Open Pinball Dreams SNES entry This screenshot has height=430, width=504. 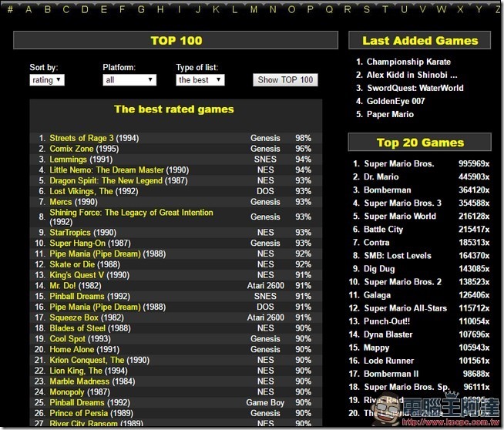77,296
